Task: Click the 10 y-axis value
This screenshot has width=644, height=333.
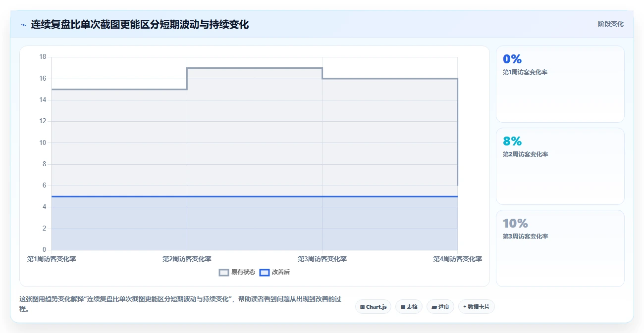Action: pos(43,143)
